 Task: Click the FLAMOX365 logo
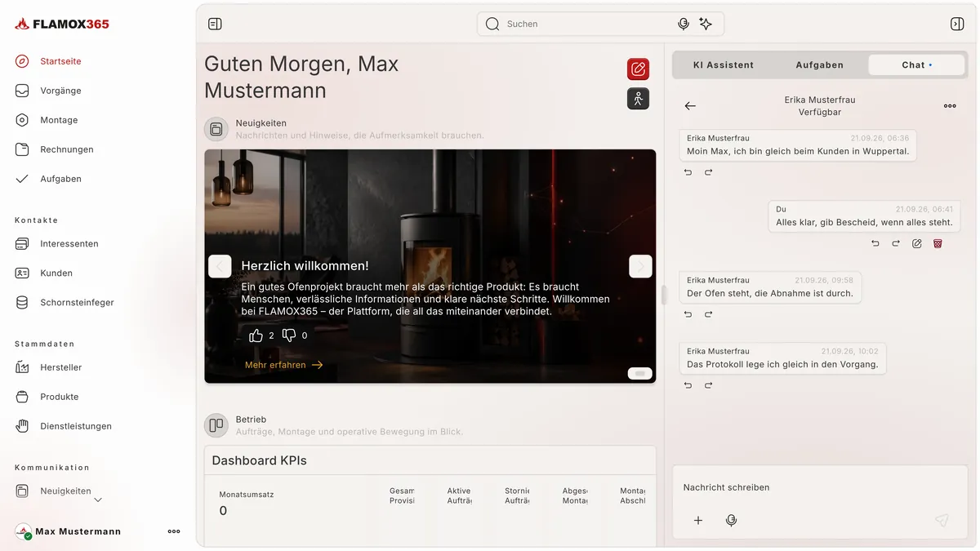[62, 24]
